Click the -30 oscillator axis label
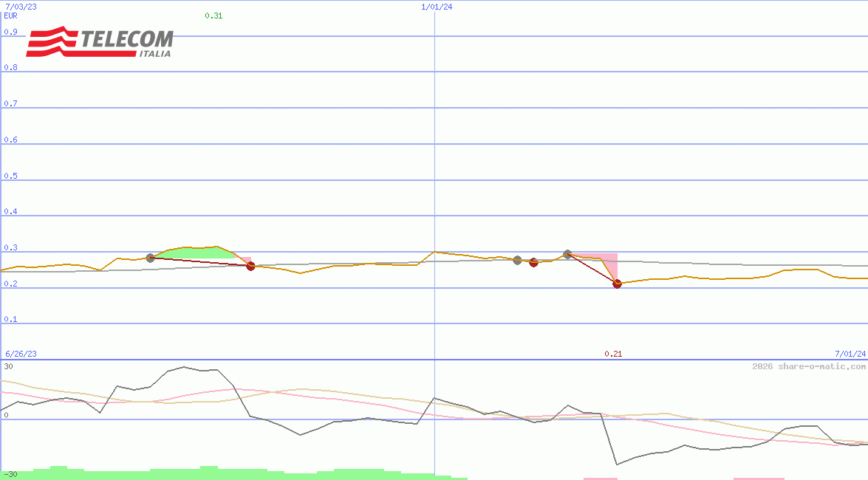Viewport: 868px width, 480px height. pos(10,475)
